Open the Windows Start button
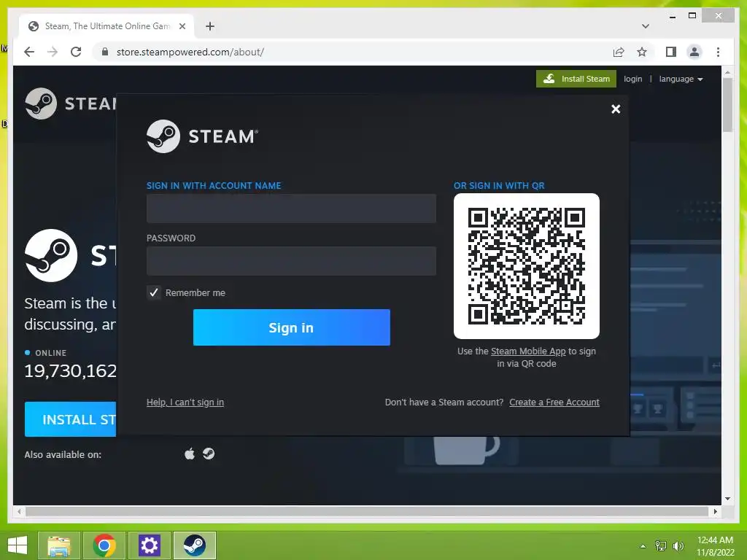 (x=18, y=545)
